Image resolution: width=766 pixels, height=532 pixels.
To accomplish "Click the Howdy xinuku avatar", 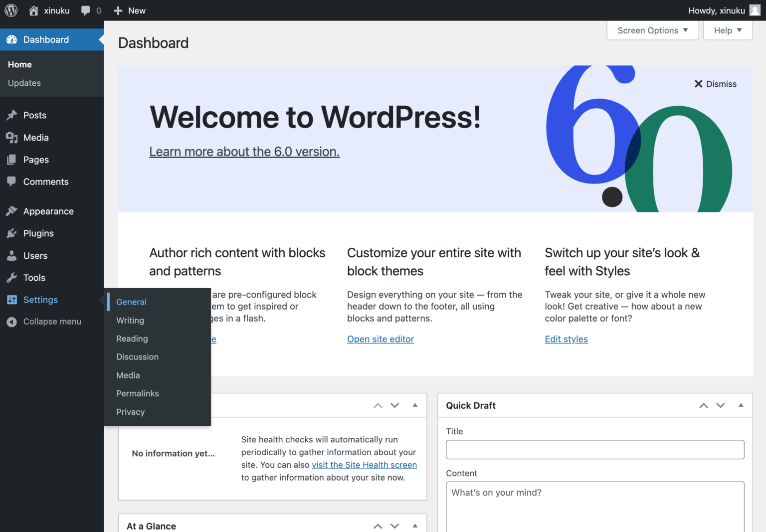I will (754, 10).
